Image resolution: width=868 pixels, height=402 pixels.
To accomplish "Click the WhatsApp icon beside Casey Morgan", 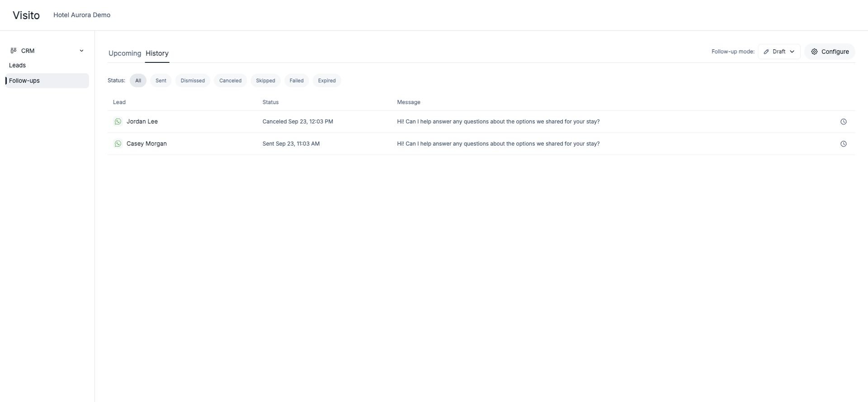I will click(x=118, y=144).
